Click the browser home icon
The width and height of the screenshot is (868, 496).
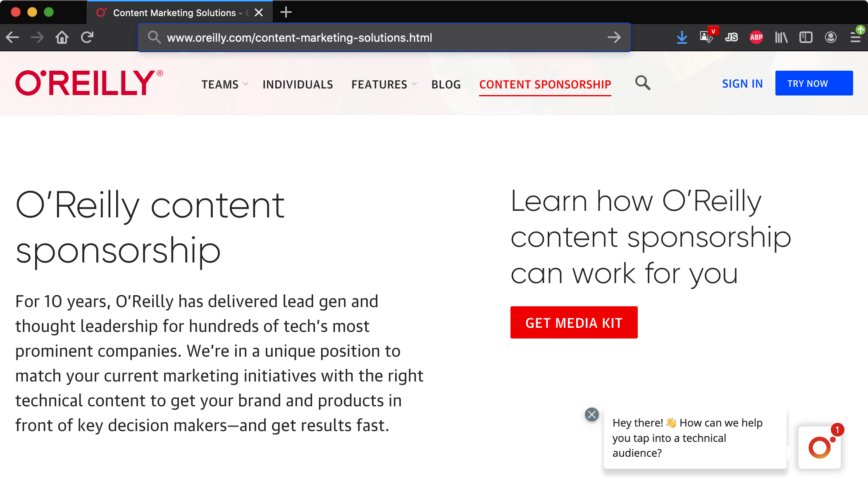click(x=62, y=38)
